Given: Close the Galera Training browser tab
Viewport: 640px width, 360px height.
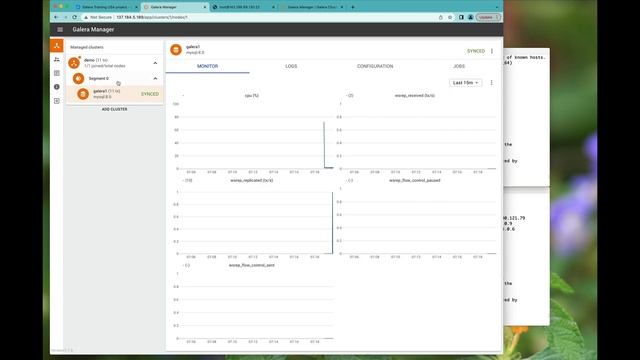Looking at the screenshot, I should (136, 7).
